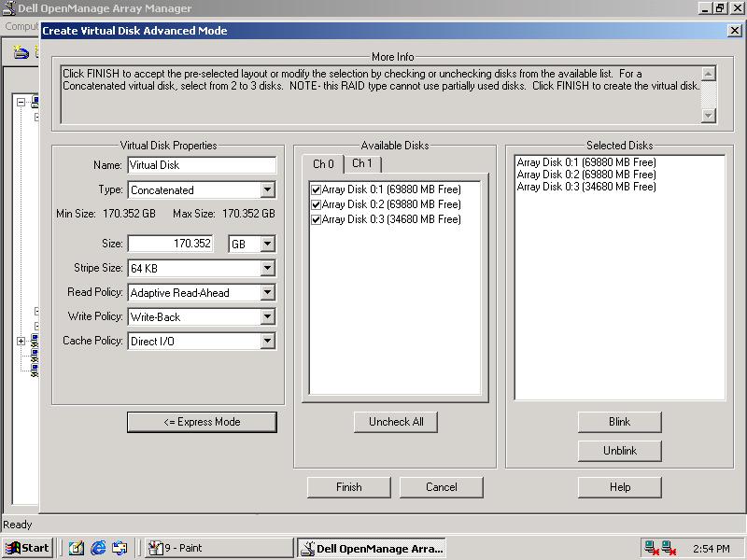
Task: Uncheck Array Disk 0:2 in Available Disks
Action: coord(316,204)
